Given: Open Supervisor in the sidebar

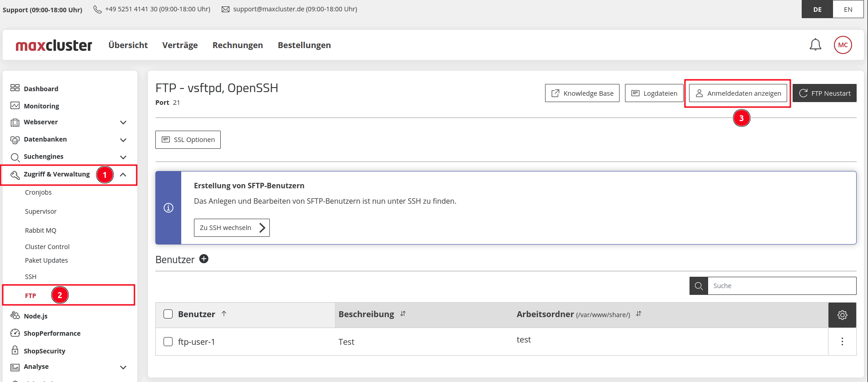Looking at the screenshot, I should [41, 211].
